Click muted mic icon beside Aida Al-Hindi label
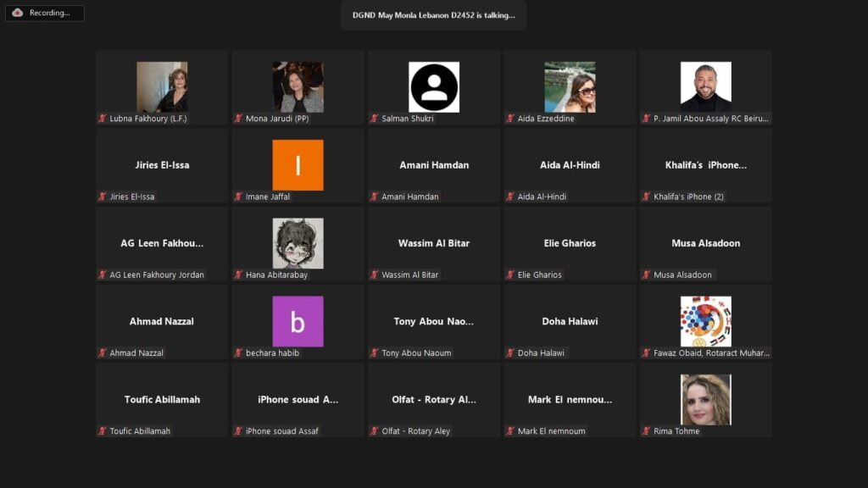This screenshot has height=488, width=868. point(510,197)
